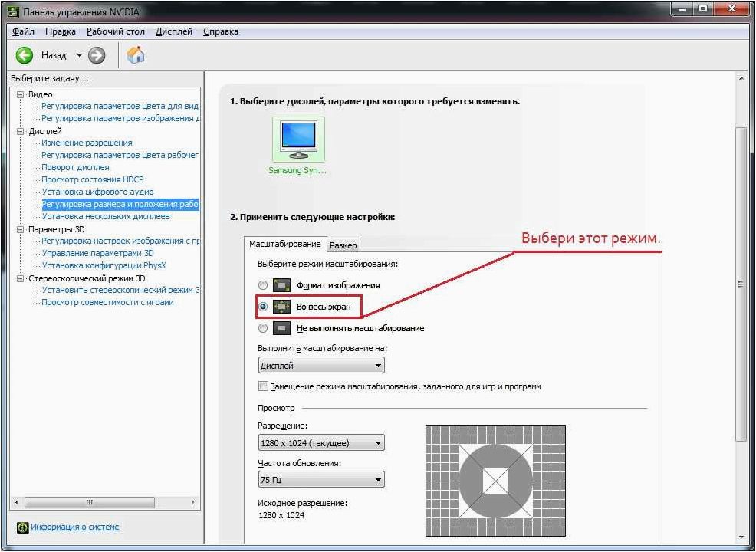Open 'Изменение разрешения' in task tree
The image size is (756, 552).
87,143
